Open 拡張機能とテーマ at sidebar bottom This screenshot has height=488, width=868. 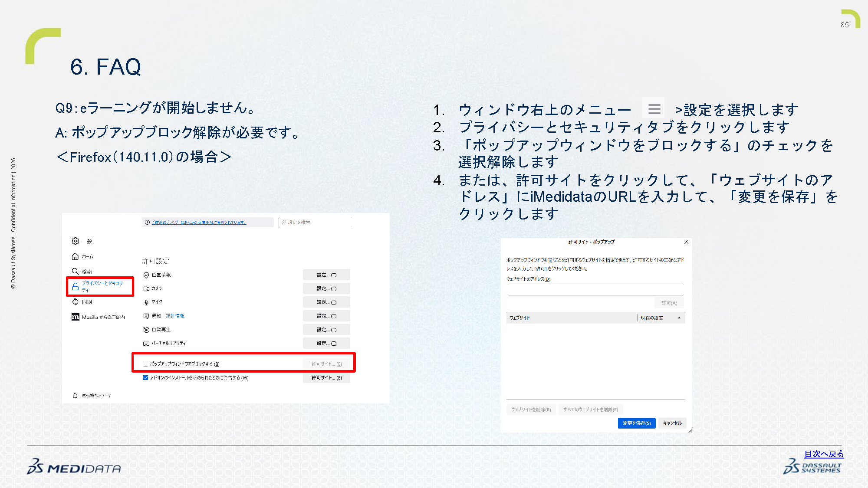(x=92, y=396)
